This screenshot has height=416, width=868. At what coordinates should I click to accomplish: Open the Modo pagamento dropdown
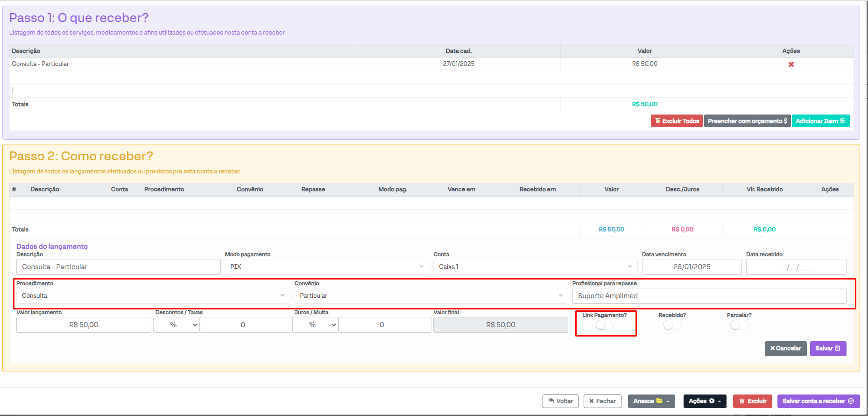326,267
